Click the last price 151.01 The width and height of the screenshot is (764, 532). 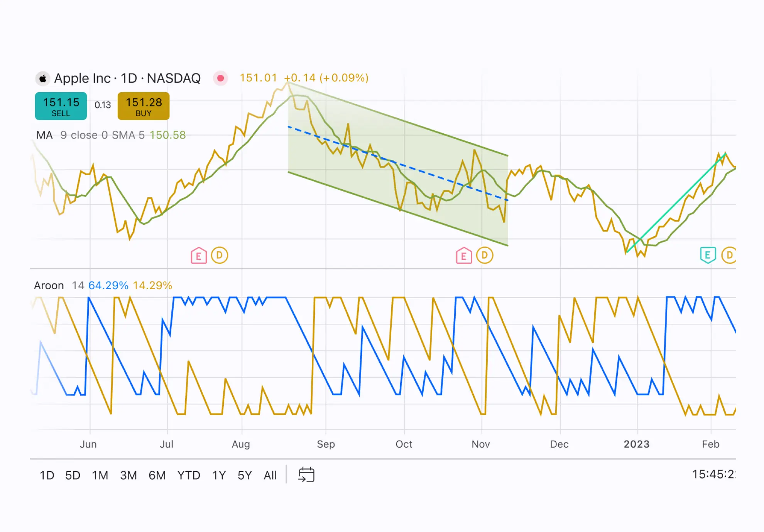click(x=259, y=78)
